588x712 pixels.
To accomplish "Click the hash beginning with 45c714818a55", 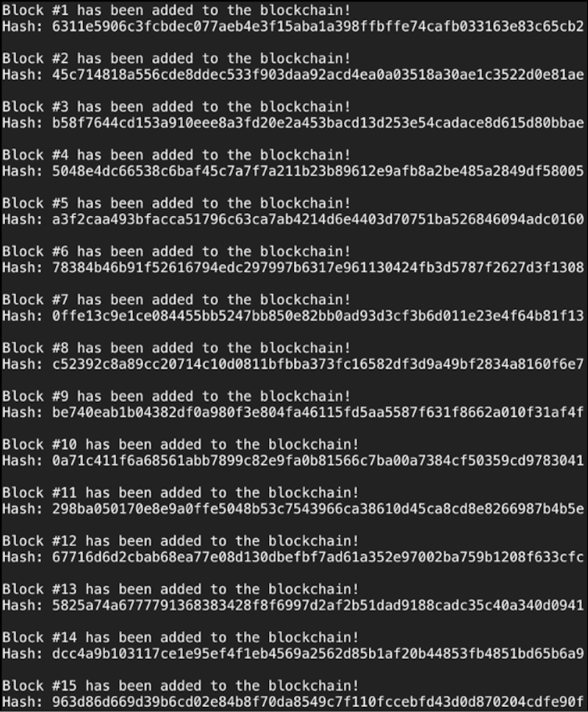I will point(318,74).
